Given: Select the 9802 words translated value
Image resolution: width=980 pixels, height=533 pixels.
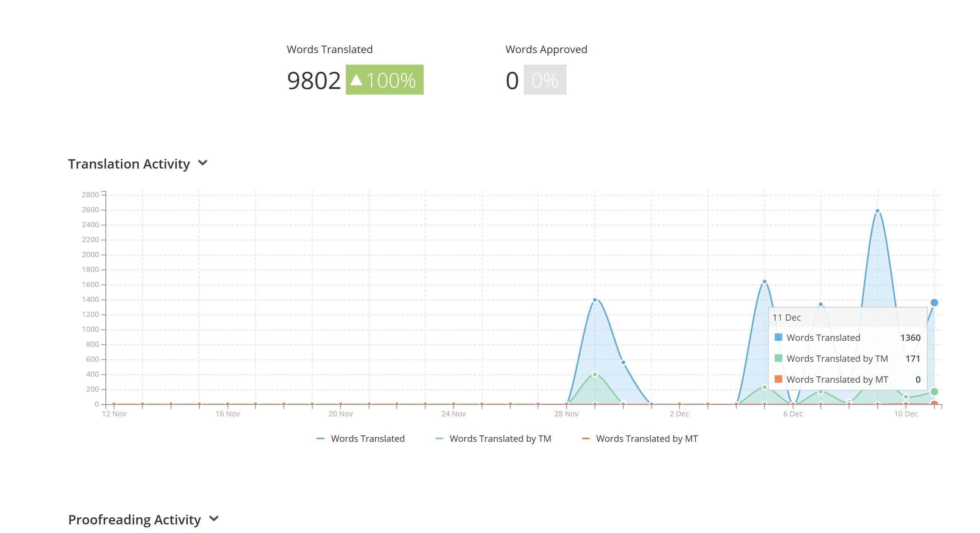Looking at the screenshot, I should click(x=314, y=81).
